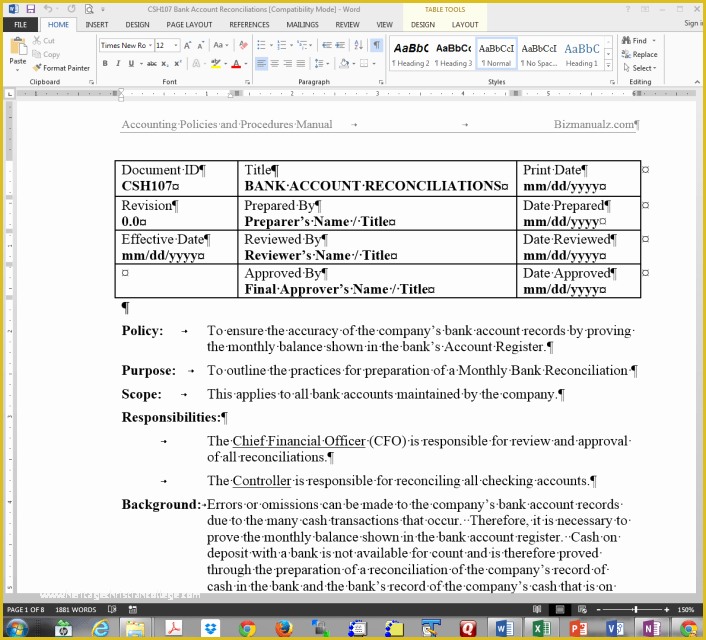Image resolution: width=706 pixels, height=640 pixels.
Task: Apply red font color button
Action: tap(236, 64)
